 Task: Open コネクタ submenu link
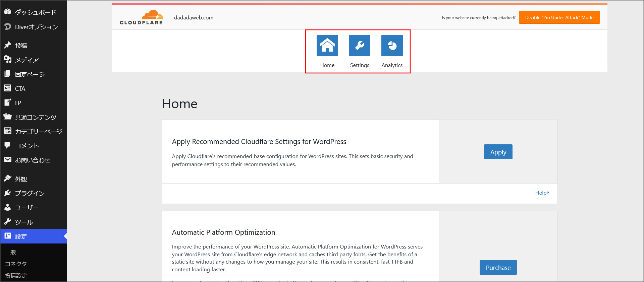coord(16,264)
